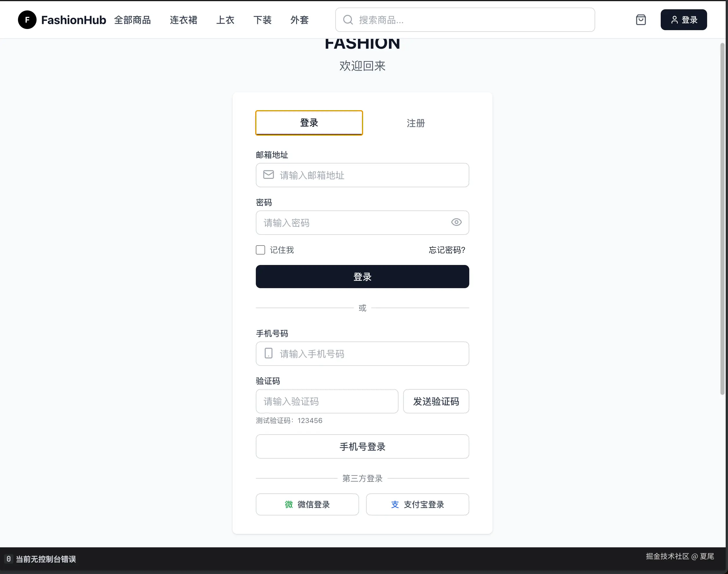Open 全部商品 in navigation
The height and width of the screenshot is (574, 728).
click(132, 20)
